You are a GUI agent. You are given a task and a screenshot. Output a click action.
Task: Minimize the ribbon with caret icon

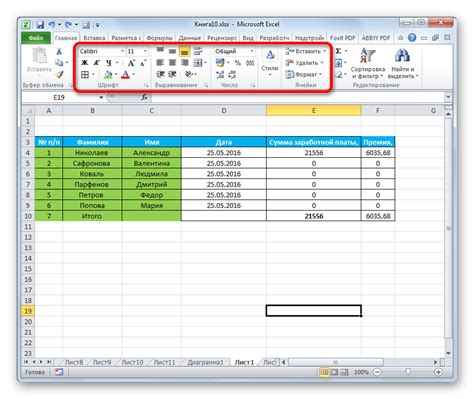[x=401, y=38]
